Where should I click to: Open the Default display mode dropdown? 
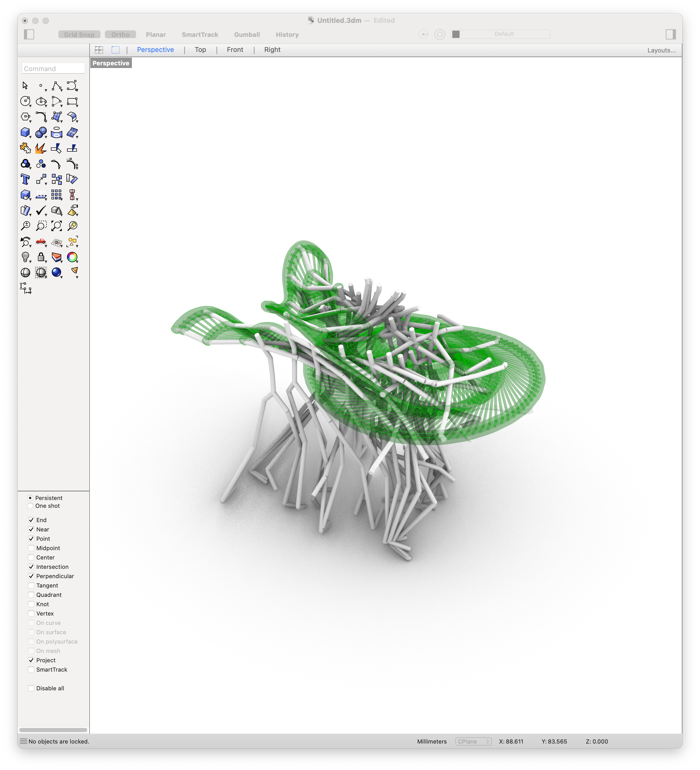pyautogui.click(x=504, y=34)
